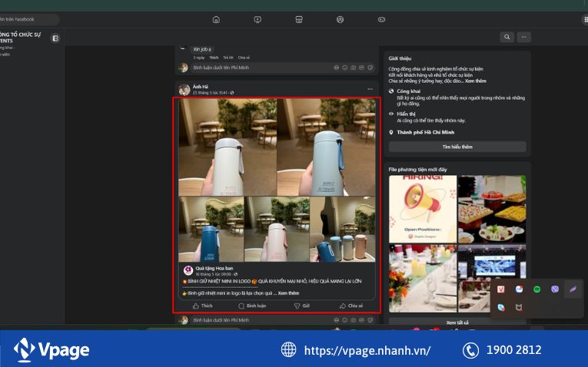Click "Trả lời" under the "Xin job ạ" comment
This screenshot has width=588, height=367.
228,58
